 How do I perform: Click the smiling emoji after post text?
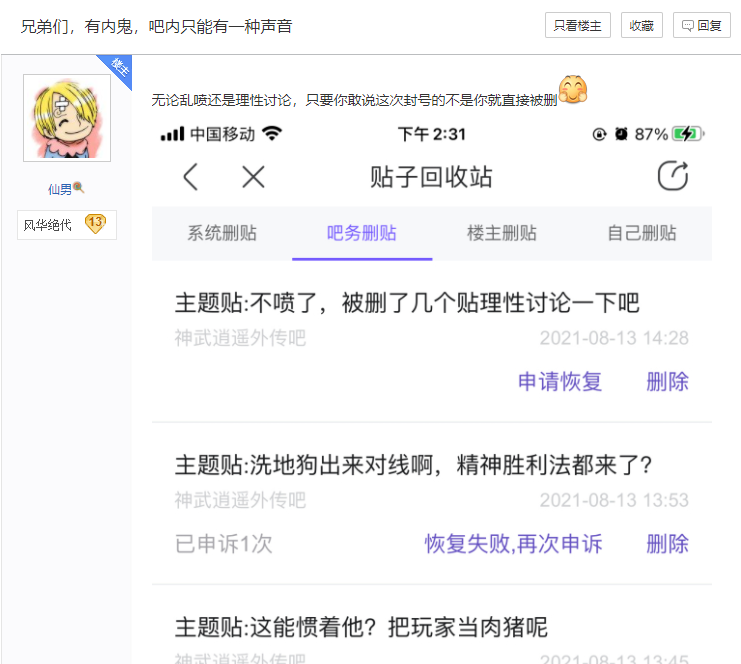pyautogui.click(x=573, y=89)
